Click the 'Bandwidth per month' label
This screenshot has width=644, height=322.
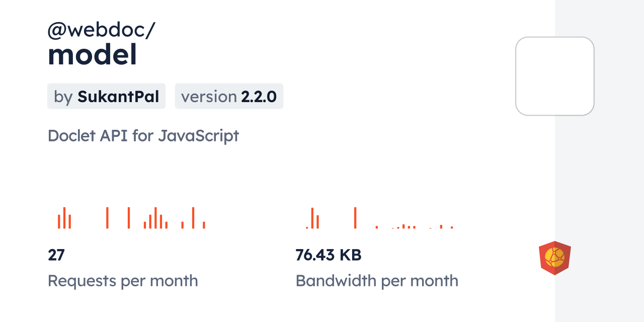377,281
